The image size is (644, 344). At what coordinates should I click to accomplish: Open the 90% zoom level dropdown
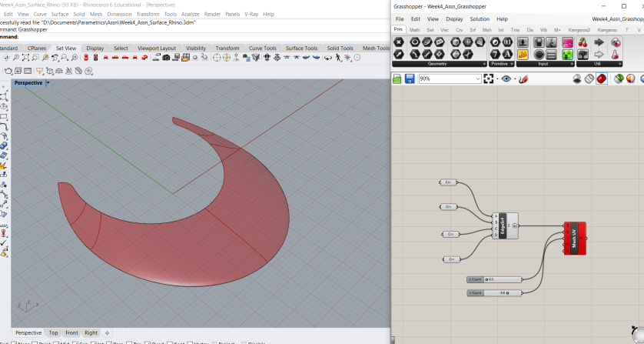(477, 78)
